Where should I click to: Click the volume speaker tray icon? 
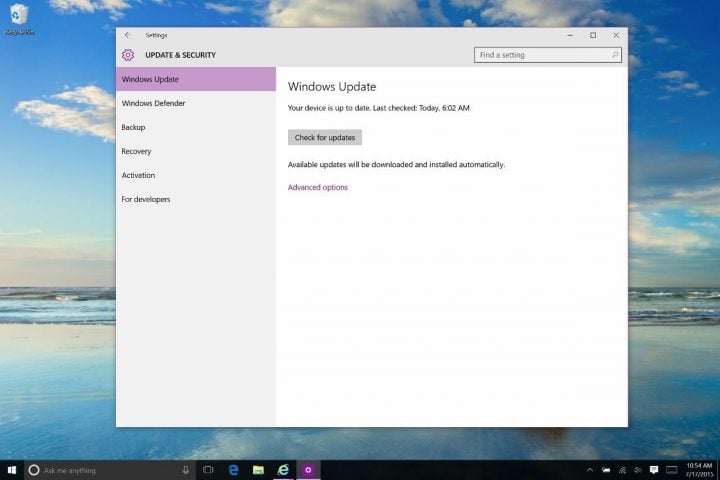tap(638, 470)
